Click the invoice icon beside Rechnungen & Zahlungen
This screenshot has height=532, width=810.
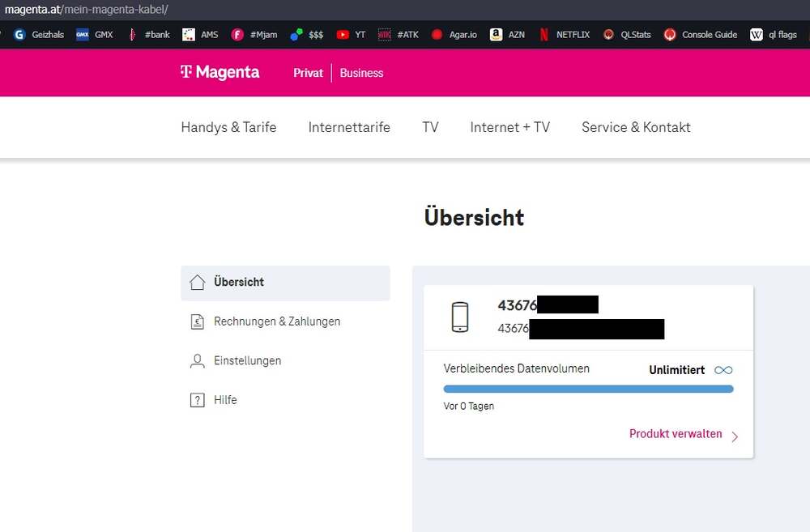click(198, 321)
